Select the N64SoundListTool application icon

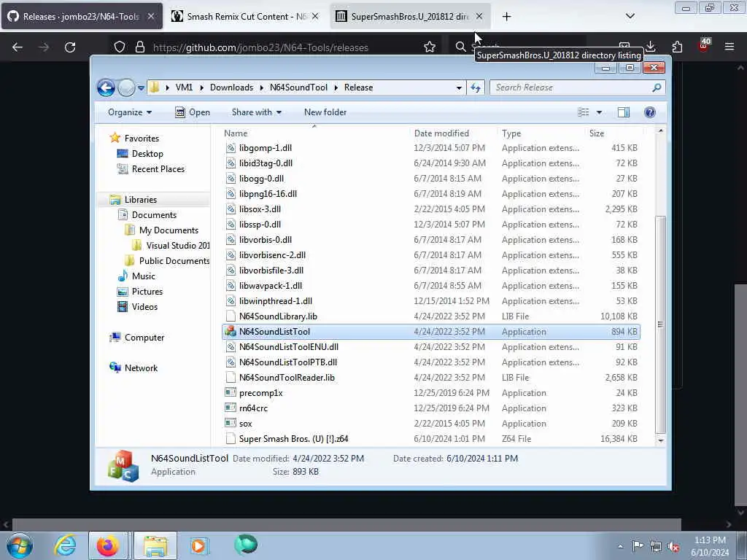click(231, 332)
